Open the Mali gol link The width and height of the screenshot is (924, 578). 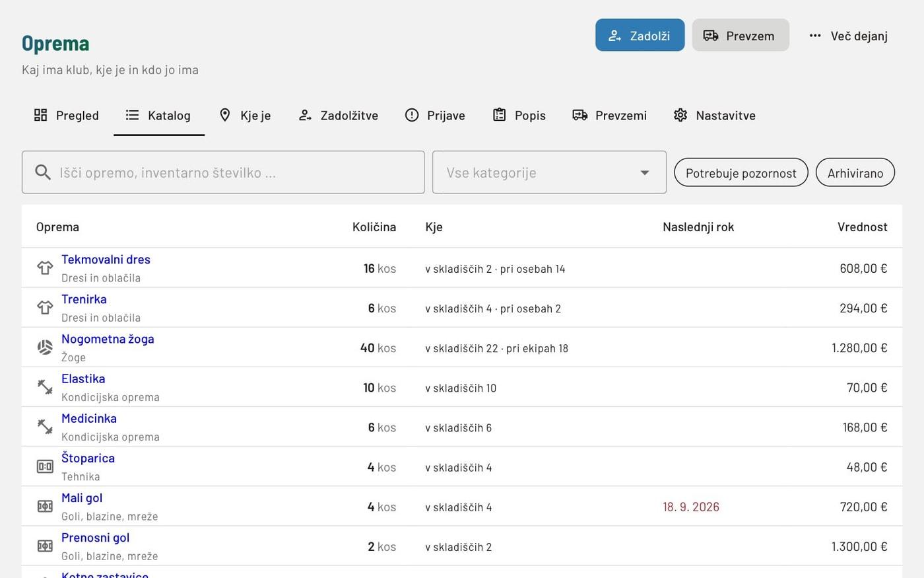[82, 497]
